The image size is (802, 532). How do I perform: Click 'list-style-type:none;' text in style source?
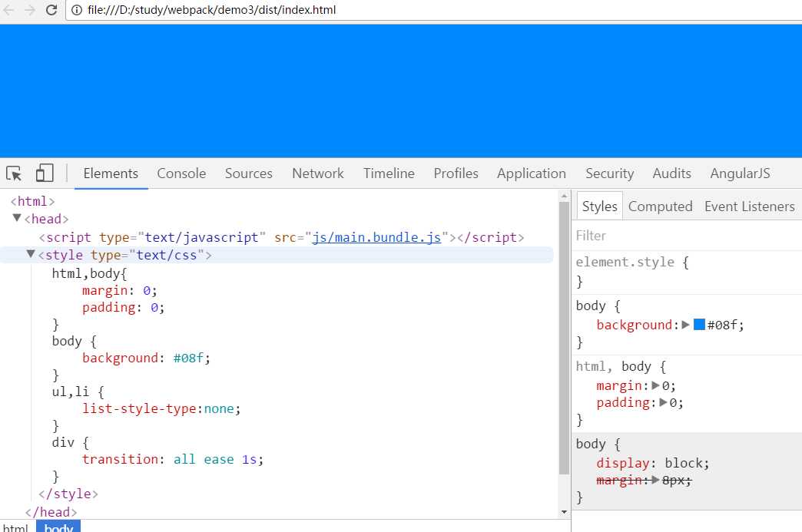(x=161, y=409)
